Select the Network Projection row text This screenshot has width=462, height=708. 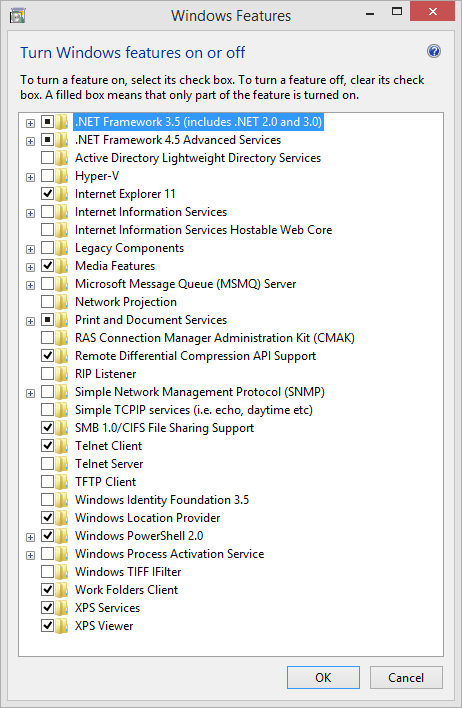(126, 302)
